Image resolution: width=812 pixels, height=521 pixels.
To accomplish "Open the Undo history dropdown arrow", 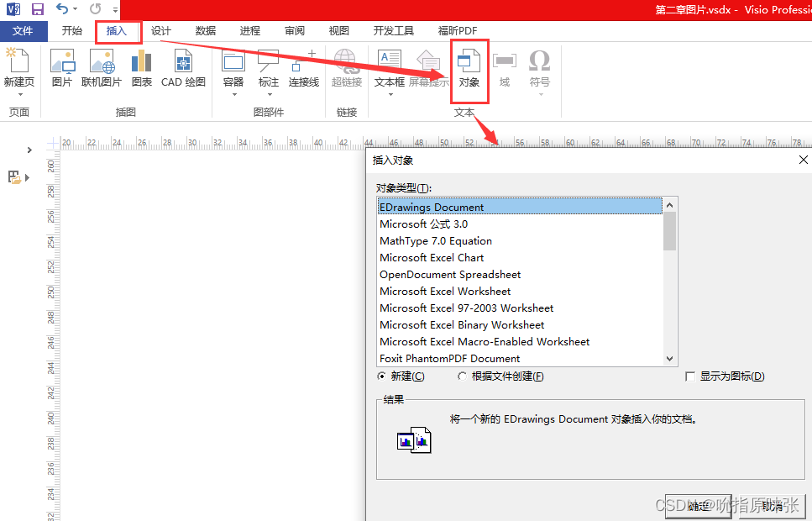I will pos(75,9).
